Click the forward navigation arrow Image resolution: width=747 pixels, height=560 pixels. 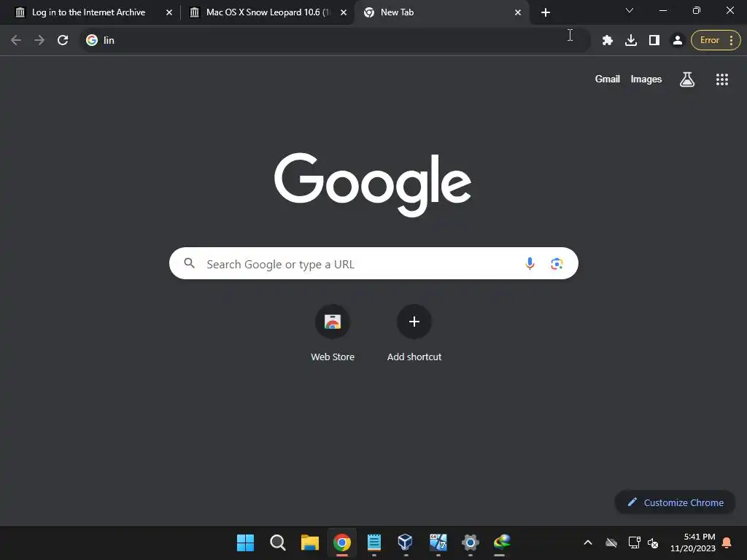point(39,40)
